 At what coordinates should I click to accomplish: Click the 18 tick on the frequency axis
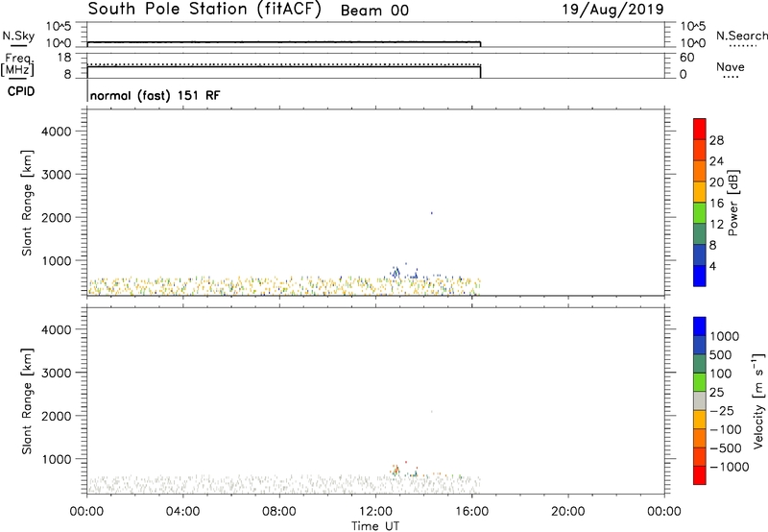click(x=64, y=58)
